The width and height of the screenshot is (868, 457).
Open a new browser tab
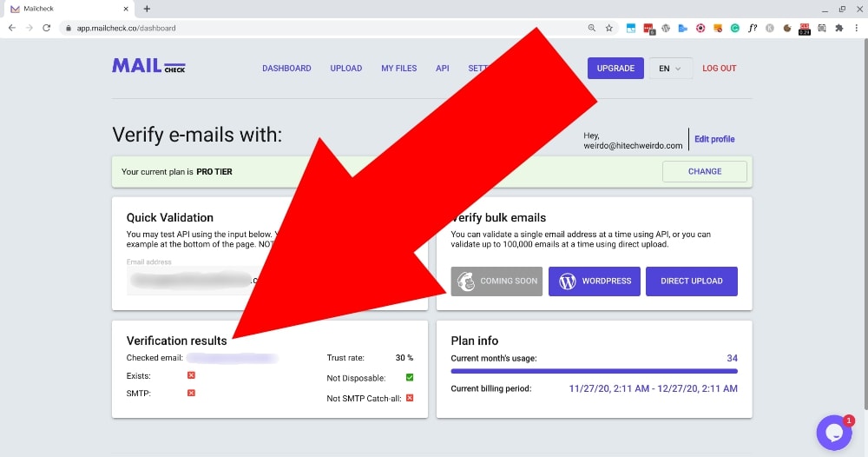point(147,9)
